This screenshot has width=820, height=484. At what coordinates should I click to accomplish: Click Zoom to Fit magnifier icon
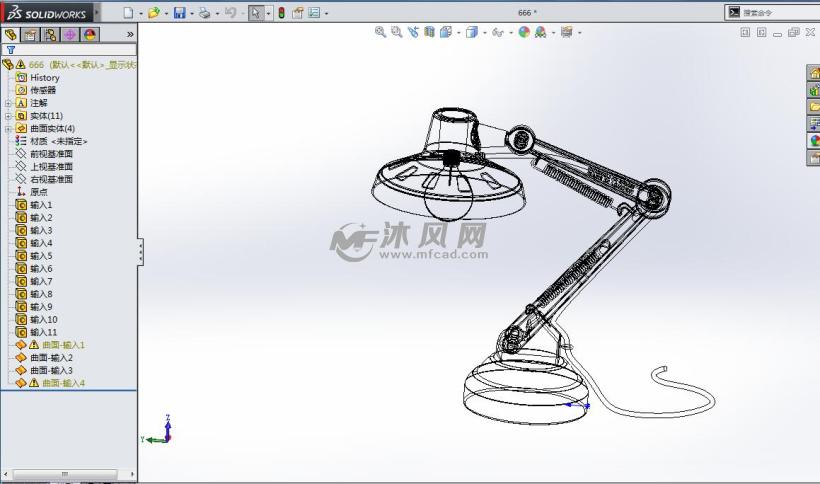380,32
